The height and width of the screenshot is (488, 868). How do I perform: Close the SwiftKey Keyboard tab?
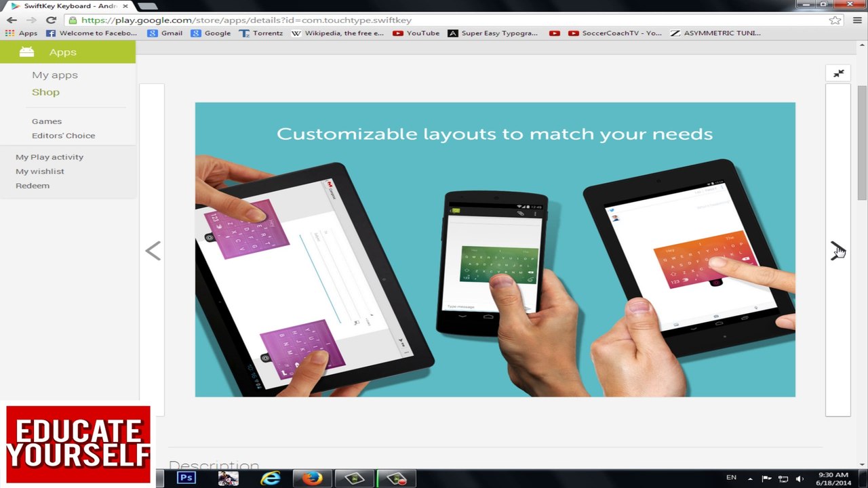125,6
